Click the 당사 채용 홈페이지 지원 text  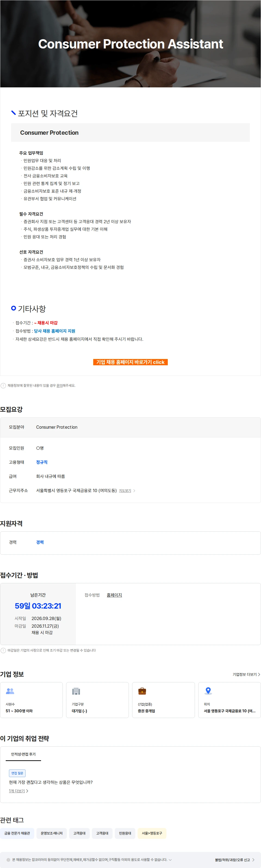pos(55,331)
